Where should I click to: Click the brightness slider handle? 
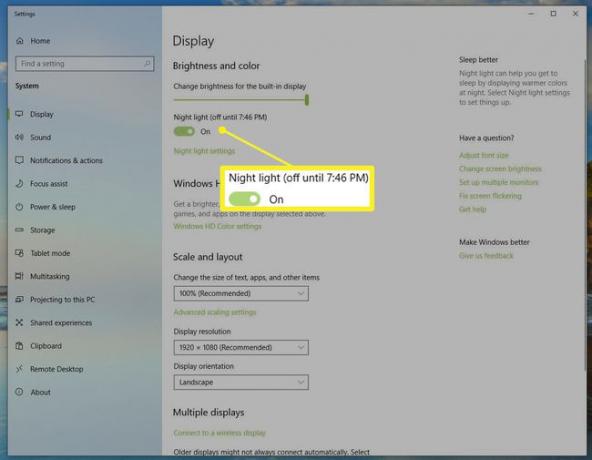(307, 100)
